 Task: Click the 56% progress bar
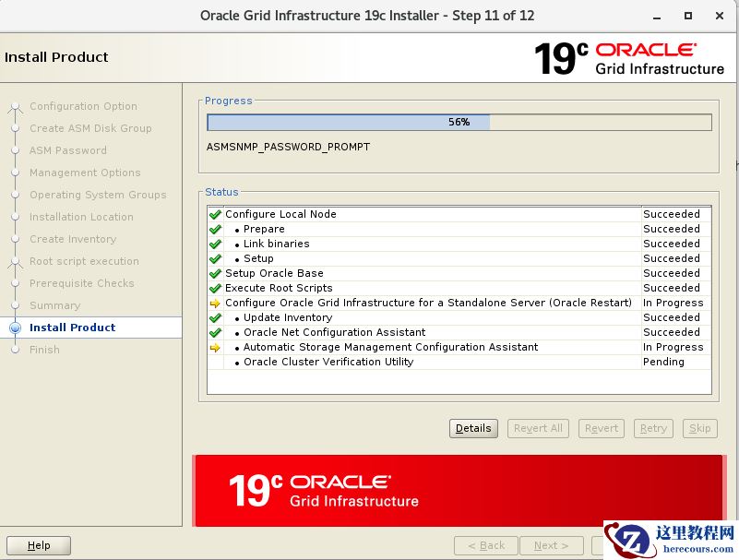(459, 122)
